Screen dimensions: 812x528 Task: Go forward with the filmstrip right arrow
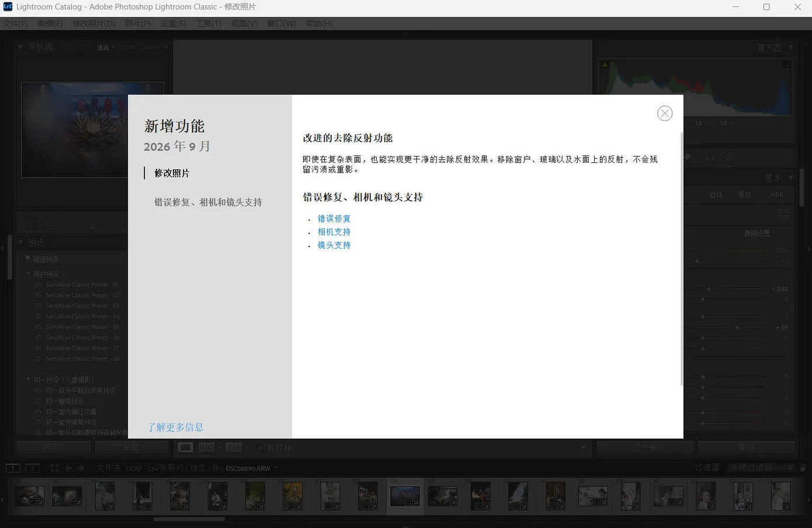(x=81, y=468)
